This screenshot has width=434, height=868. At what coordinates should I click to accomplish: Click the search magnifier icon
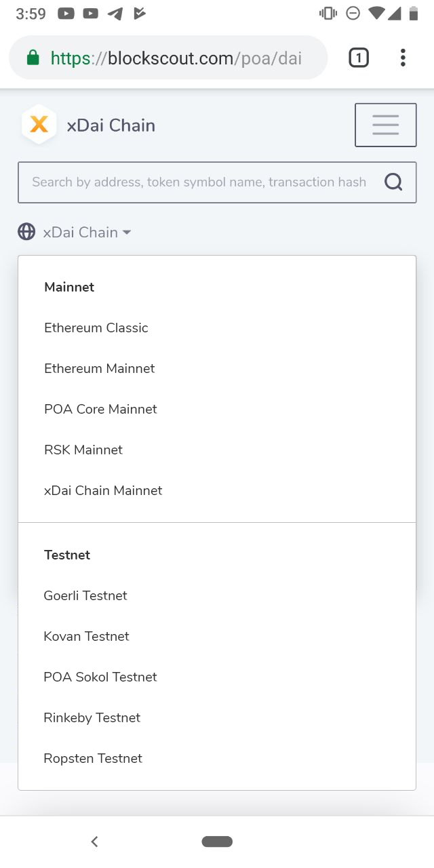pyautogui.click(x=393, y=182)
